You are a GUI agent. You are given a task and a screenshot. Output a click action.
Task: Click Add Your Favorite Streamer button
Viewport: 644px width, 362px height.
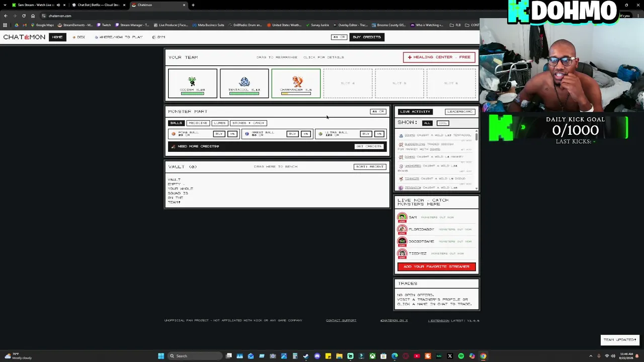pos(436,266)
